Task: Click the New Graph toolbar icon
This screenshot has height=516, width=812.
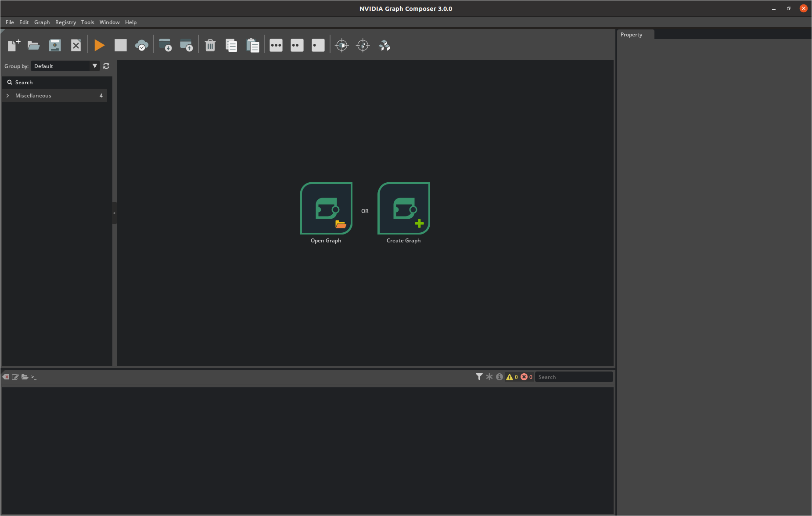Action: [14, 45]
